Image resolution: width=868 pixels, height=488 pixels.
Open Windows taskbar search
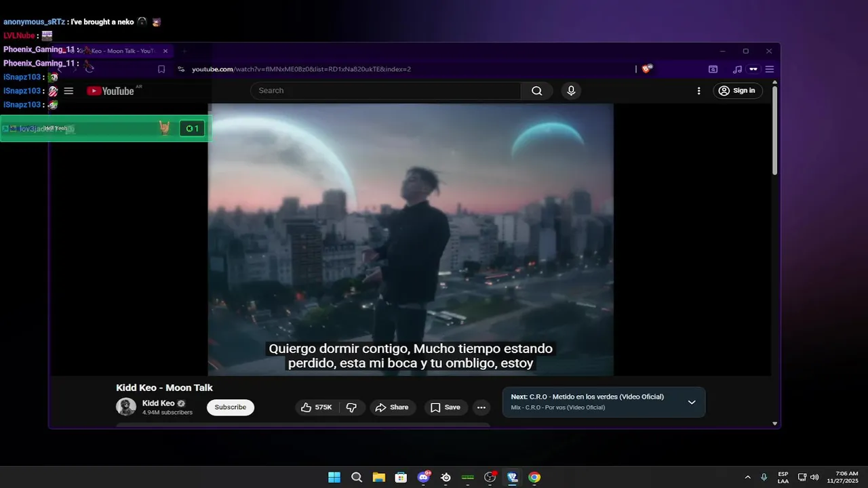point(357,477)
